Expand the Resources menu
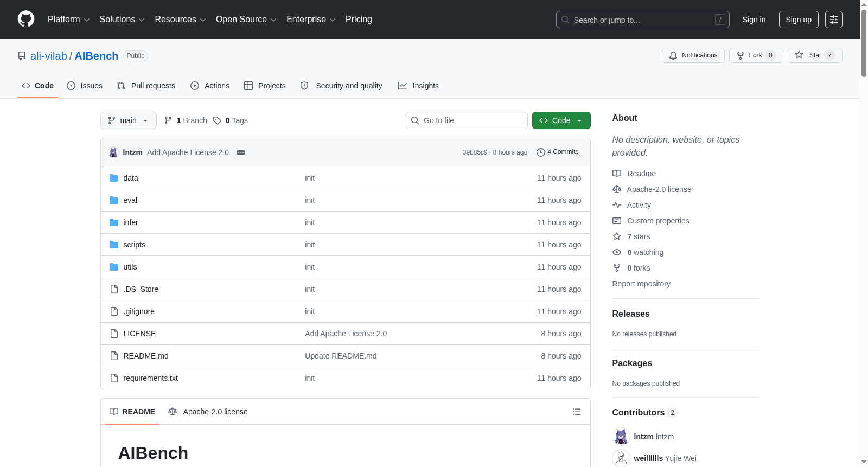Image resolution: width=868 pixels, height=467 pixels. pos(180,20)
